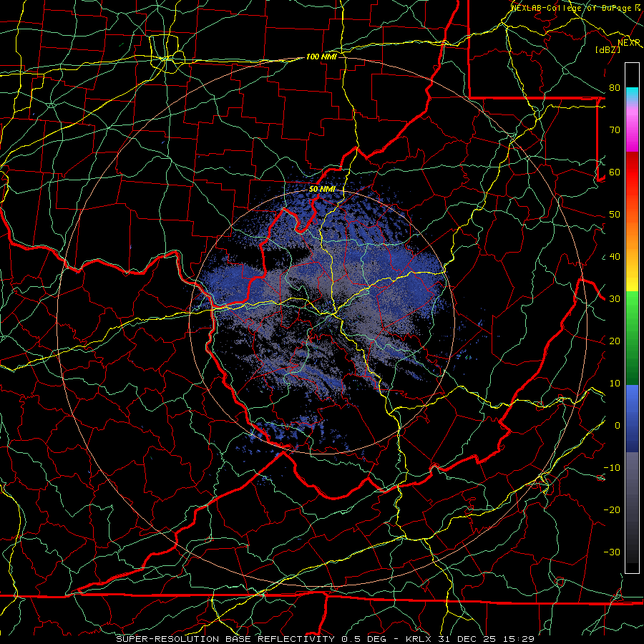
Task: Click the -30 value on the dBZ scale
Action: tap(612, 552)
